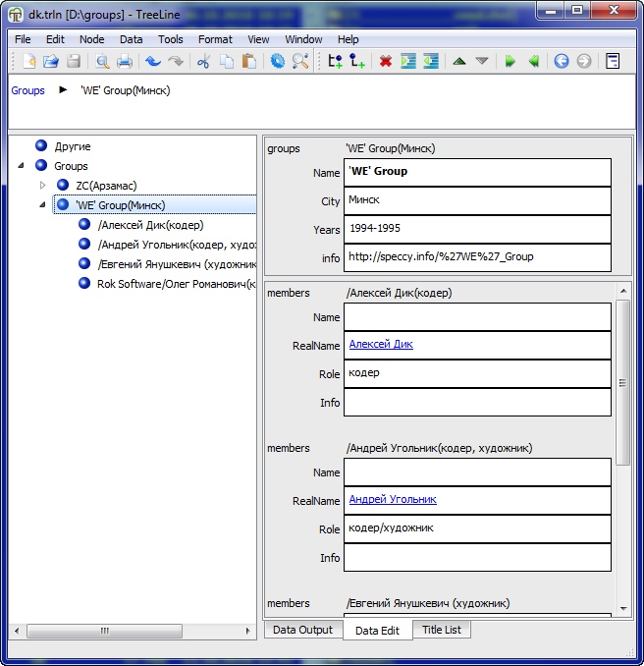
Task: Click the Cut scissors icon
Action: pos(204,61)
